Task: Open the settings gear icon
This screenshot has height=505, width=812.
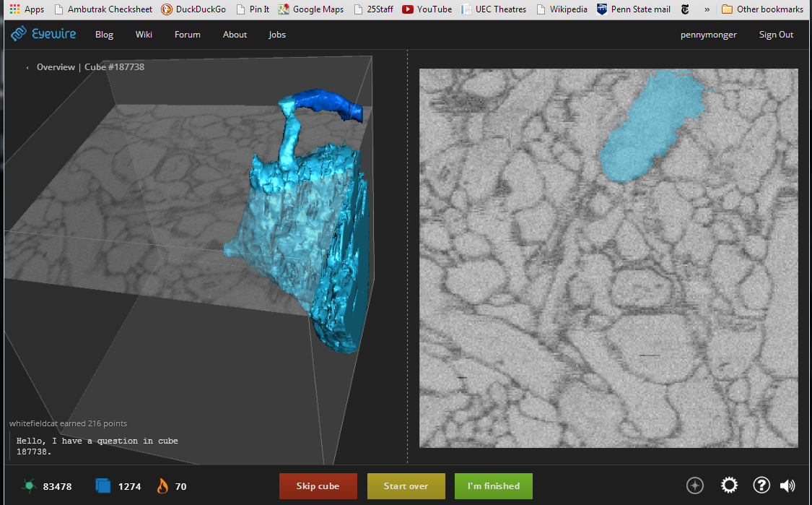Action: pyautogui.click(x=730, y=485)
